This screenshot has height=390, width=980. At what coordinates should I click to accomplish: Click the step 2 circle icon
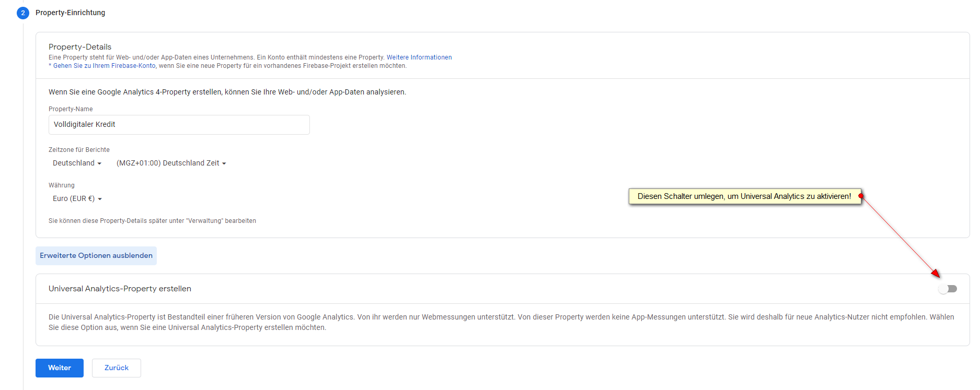tap(23, 13)
